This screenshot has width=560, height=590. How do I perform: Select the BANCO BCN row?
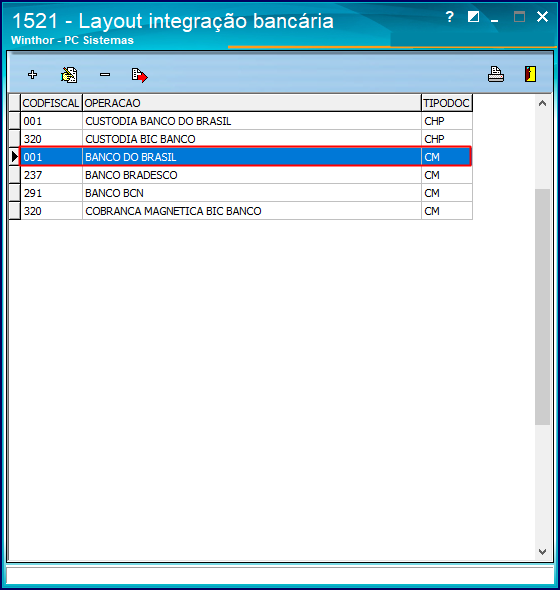click(x=246, y=193)
